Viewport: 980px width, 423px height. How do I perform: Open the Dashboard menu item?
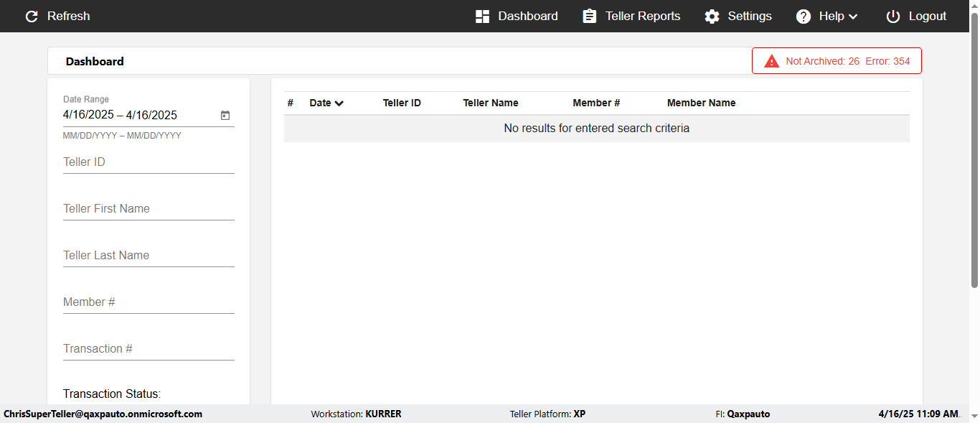coord(527,16)
